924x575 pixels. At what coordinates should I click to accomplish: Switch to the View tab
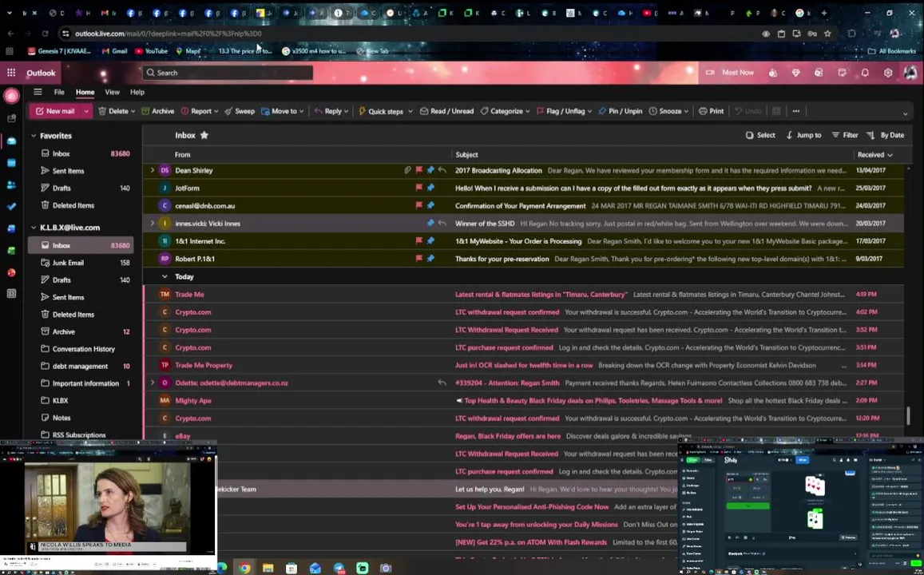[112, 92]
